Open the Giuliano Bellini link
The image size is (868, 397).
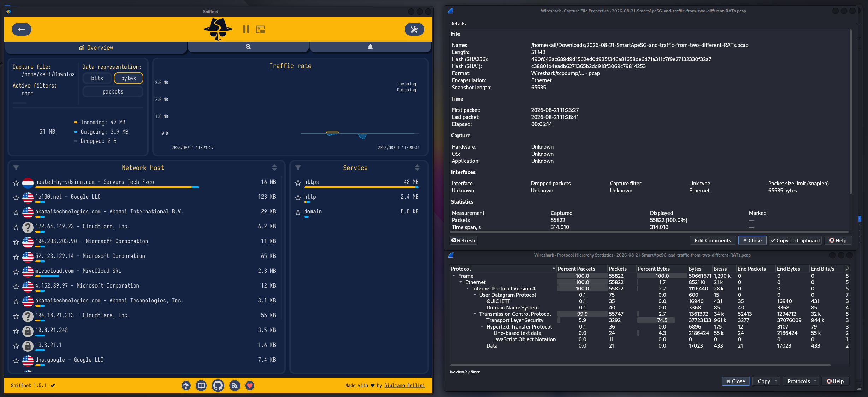[x=405, y=385]
